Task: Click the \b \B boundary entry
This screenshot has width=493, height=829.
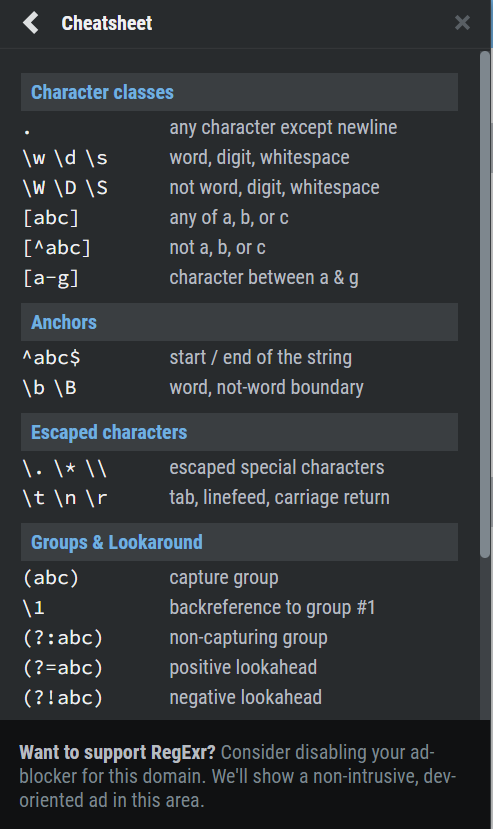Action: coord(50,388)
